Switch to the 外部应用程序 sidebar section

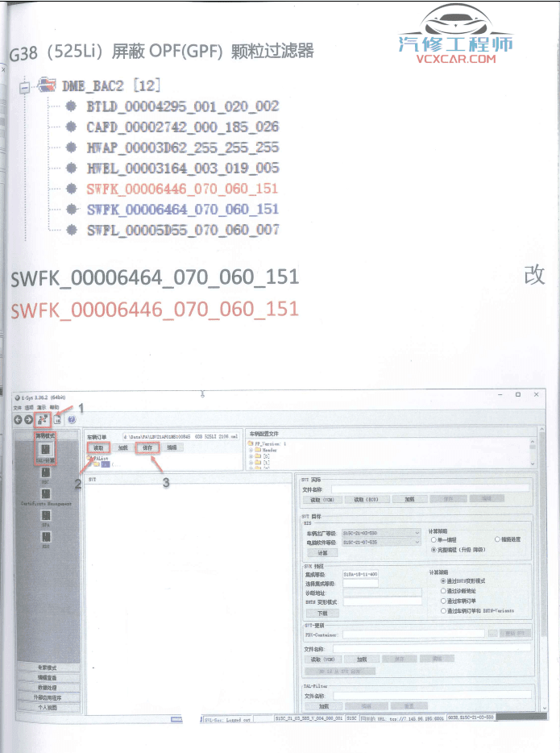tap(48, 697)
